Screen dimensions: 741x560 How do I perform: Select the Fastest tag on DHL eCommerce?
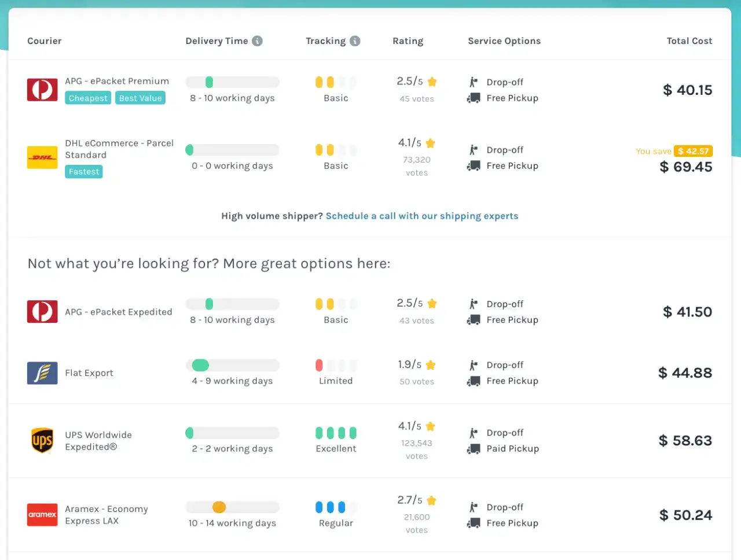tap(84, 172)
